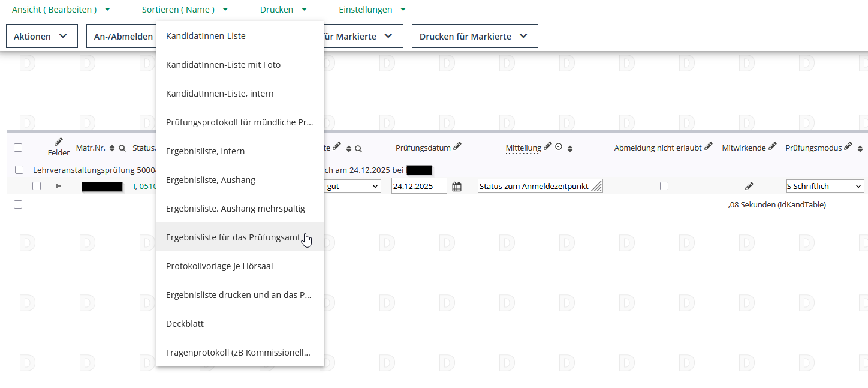The width and height of the screenshot is (868, 388).
Task: Sort table by Matr.Nr. column arrows
Action: 112,148
